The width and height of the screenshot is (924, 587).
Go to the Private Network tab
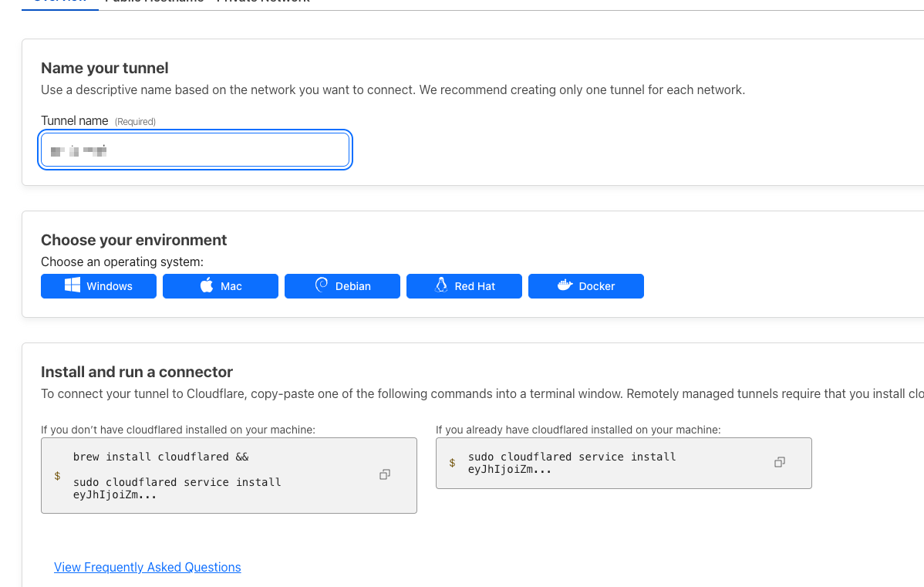coord(264,2)
